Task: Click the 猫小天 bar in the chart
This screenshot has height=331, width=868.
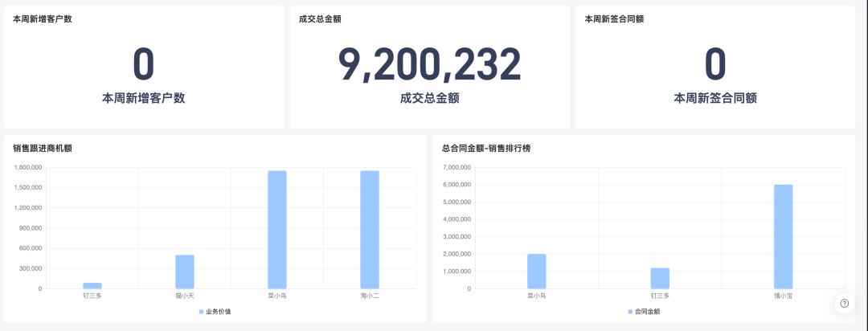Action: (185, 272)
